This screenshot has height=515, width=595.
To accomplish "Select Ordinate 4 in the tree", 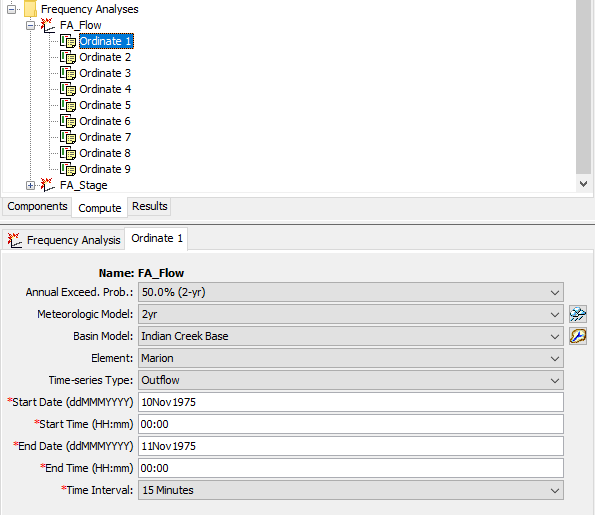I will (x=105, y=89).
